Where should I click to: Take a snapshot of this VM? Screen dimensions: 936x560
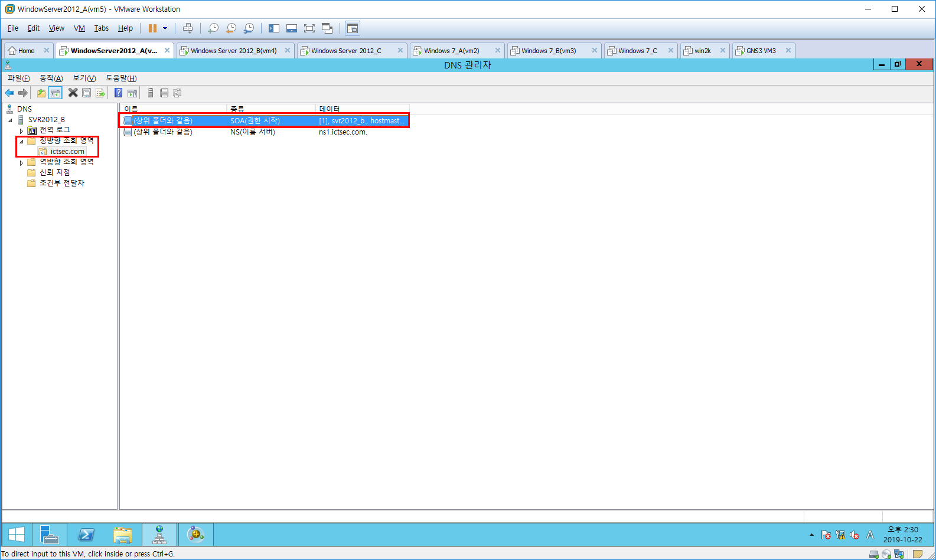click(213, 28)
